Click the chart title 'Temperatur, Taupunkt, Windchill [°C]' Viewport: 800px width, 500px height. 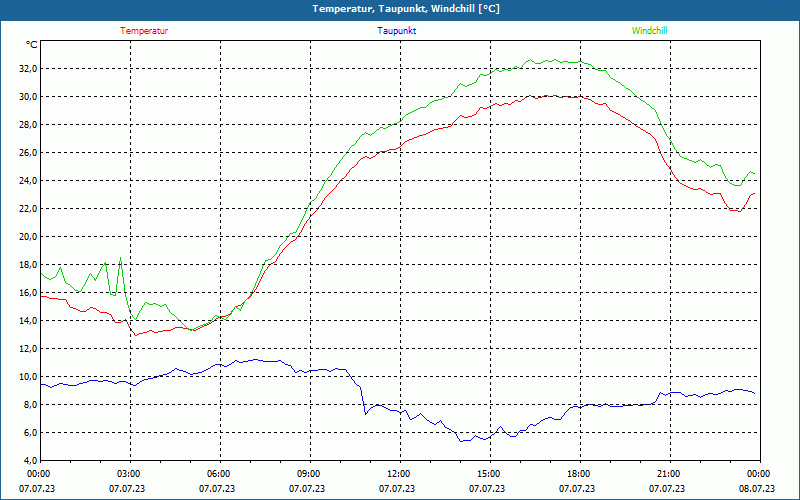pos(406,9)
